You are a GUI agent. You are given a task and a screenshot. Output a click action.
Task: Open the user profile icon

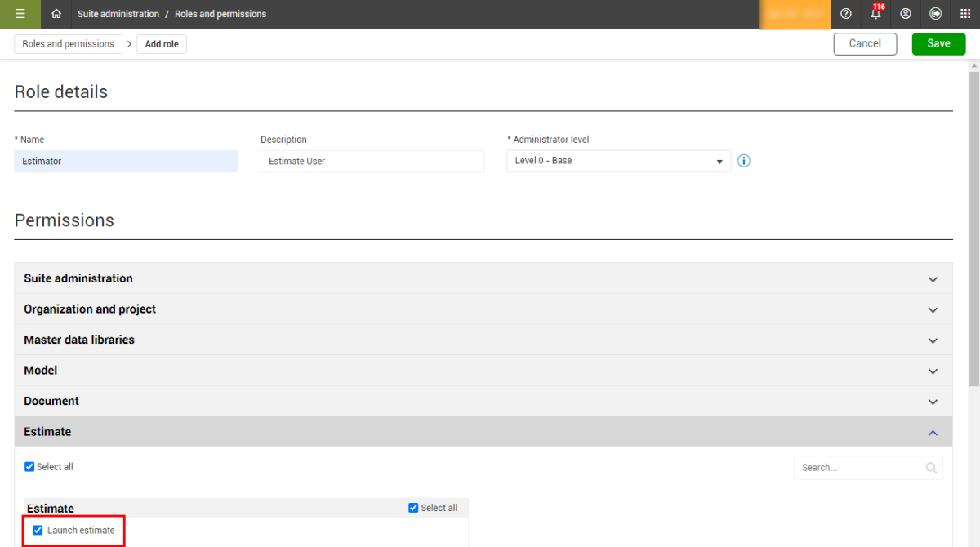point(906,14)
